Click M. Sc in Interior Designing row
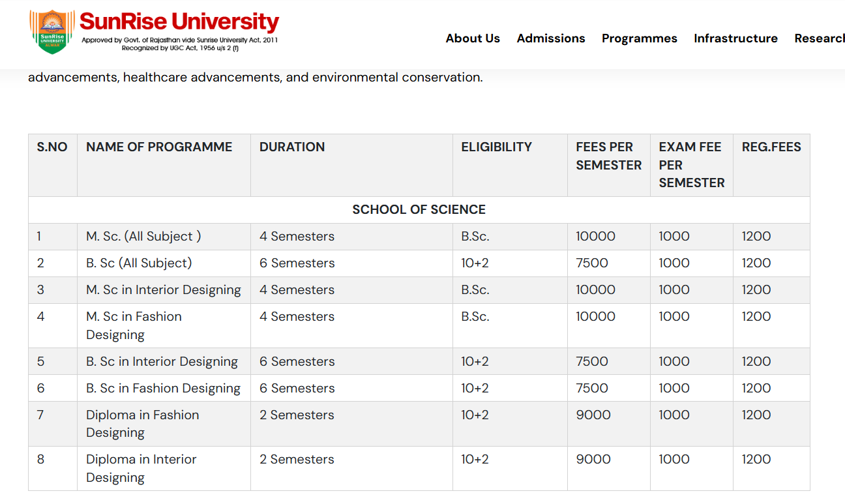Viewport: 845px width, 504px height. (163, 290)
